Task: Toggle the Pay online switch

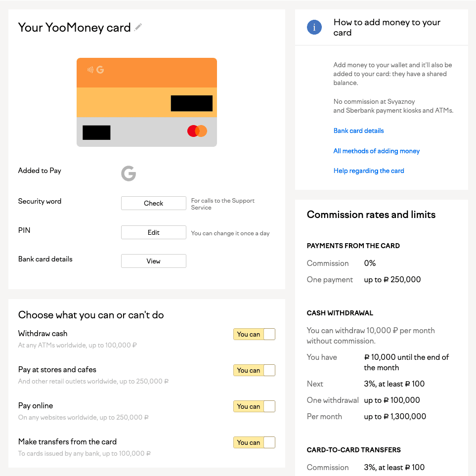Action: [254, 406]
